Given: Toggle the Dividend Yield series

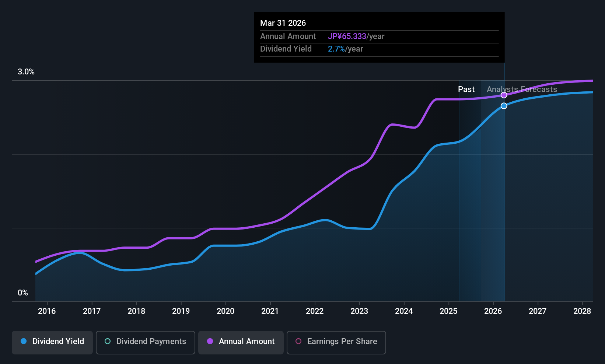Looking at the screenshot, I should [x=52, y=343].
